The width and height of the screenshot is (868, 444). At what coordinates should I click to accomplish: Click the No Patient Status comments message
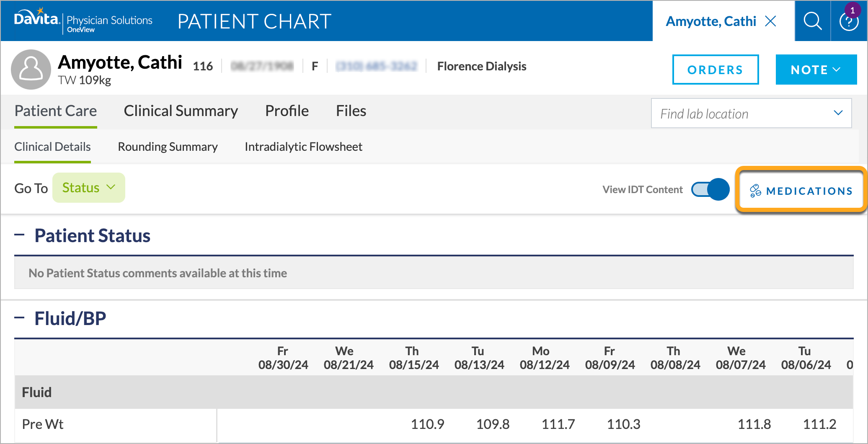tap(158, 273)
